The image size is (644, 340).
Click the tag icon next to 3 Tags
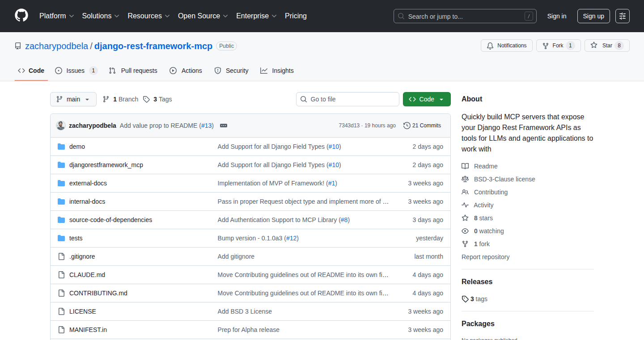click(146, 99)
